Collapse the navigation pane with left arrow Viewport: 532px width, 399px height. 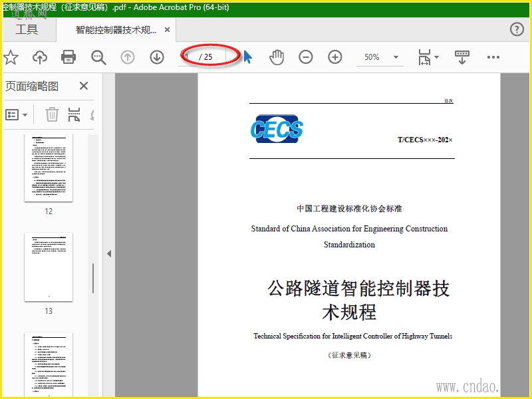(109, 253)
